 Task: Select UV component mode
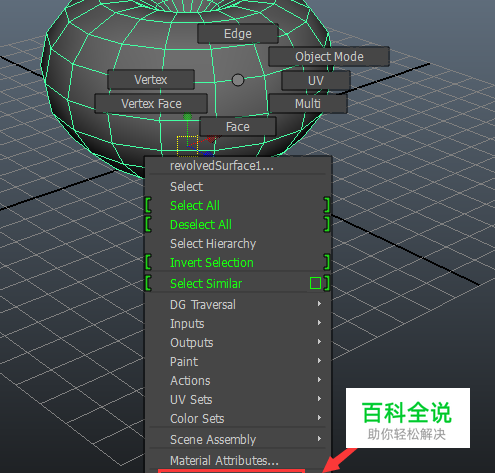(316, 80)
